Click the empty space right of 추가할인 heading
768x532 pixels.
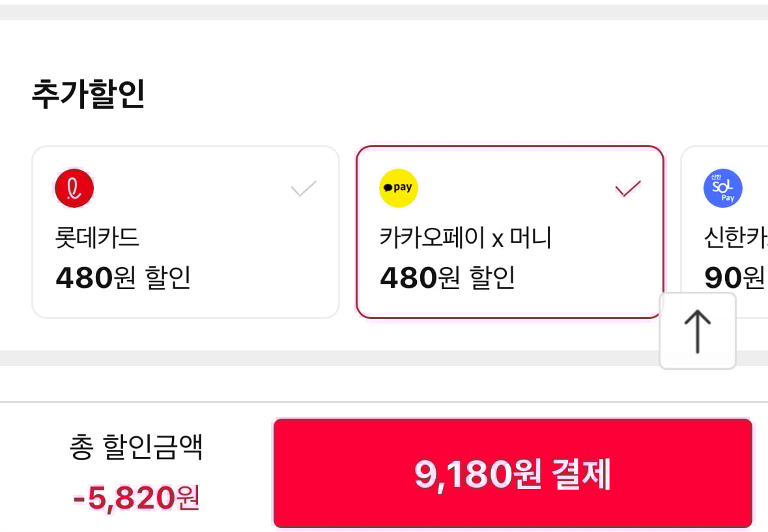point(456,94)
